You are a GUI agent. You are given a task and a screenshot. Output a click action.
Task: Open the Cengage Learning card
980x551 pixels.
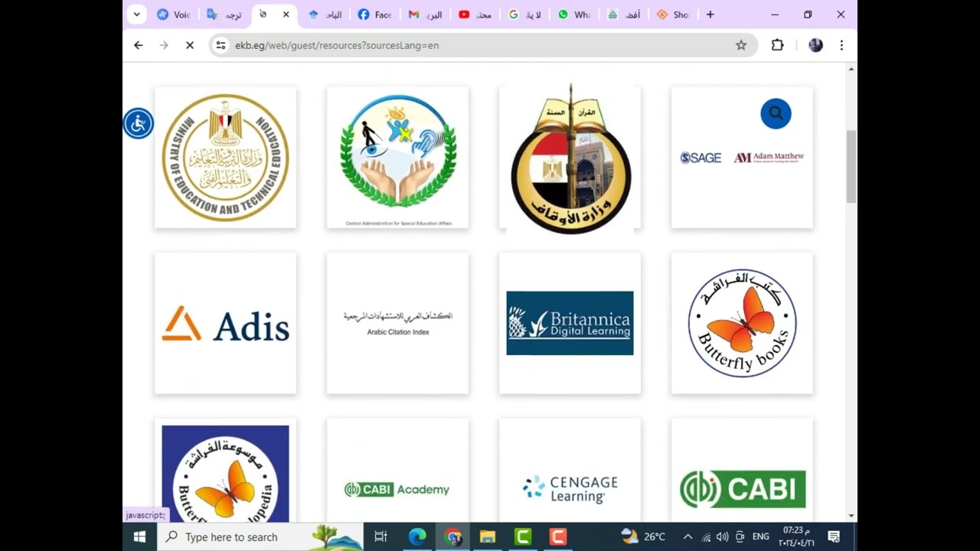(x=570, y=471)
